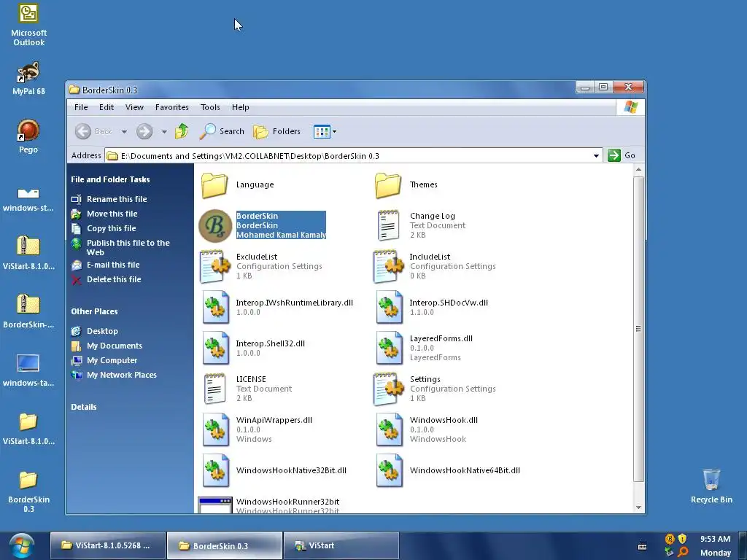Expand the Details section
747x560 pixels.
coord(84,407)
